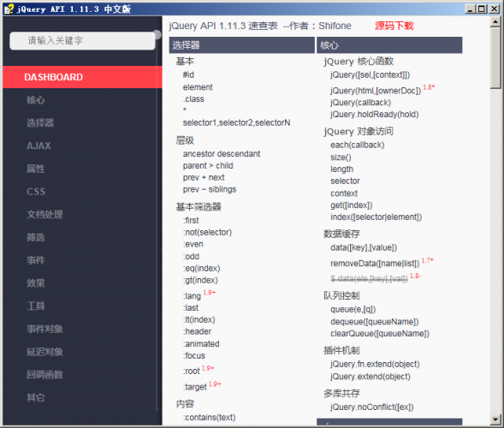Click the scrollbar down arrow
The width and height of the screenshot is (504, 428).
coord(495,419)
